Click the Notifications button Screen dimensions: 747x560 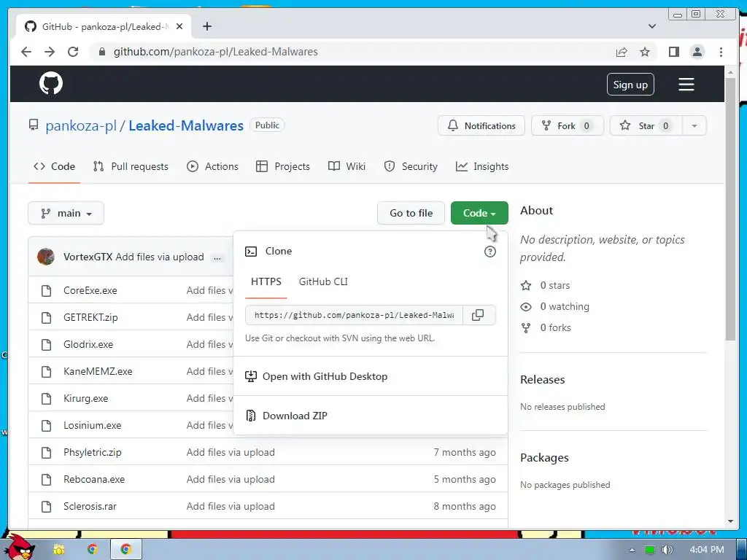[481, 125]
